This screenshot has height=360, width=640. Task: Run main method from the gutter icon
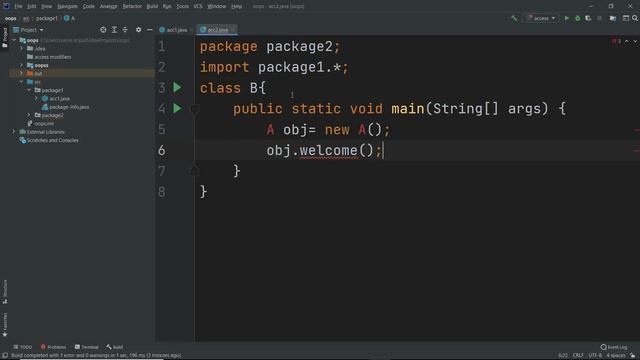click(x=177, y=109)
